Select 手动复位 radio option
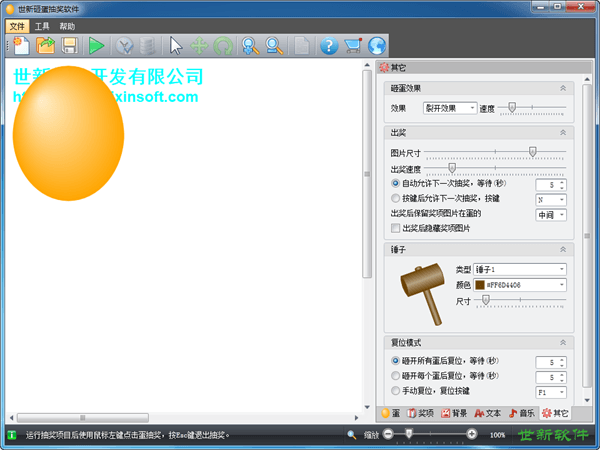The width and height of the screenshot is (600, 450). click(x=396, y=391)
